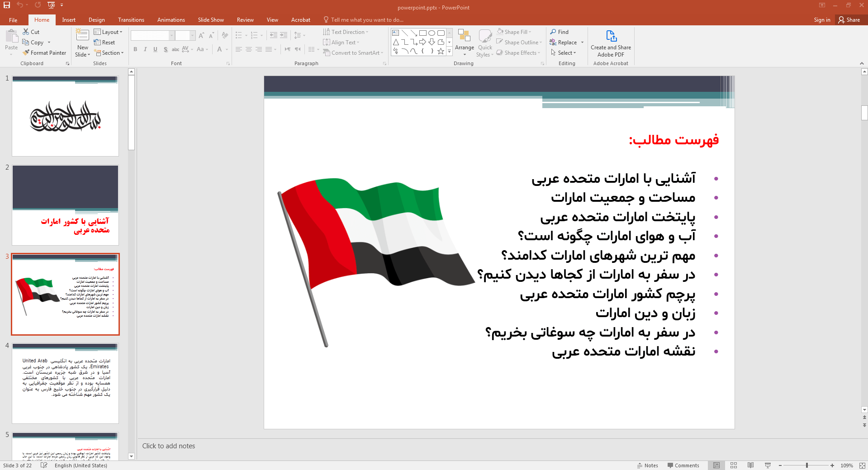The width and height of the screenshot is (868, 470).
Task: Click the zoom in plus button
Action: (x=832, y=465)
